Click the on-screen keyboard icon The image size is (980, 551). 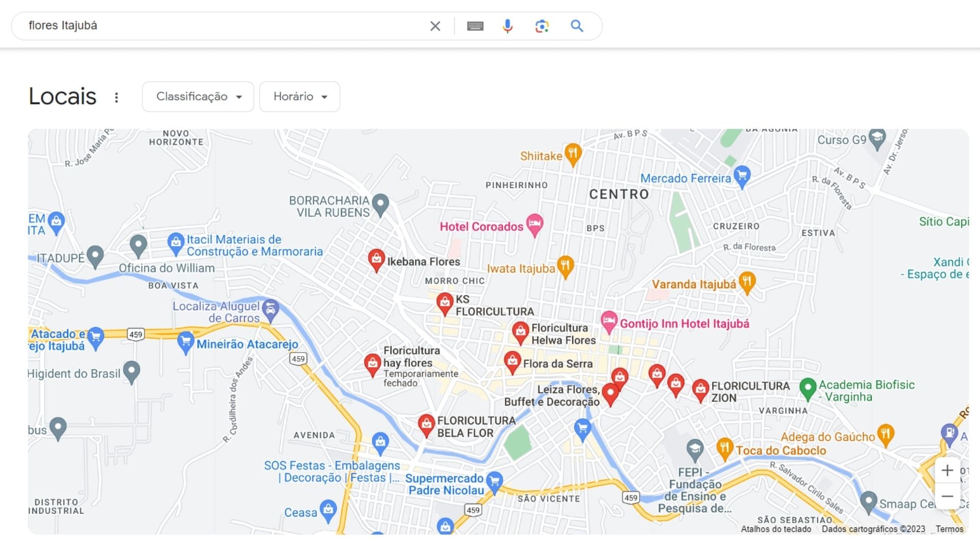[x=475, y=25]
